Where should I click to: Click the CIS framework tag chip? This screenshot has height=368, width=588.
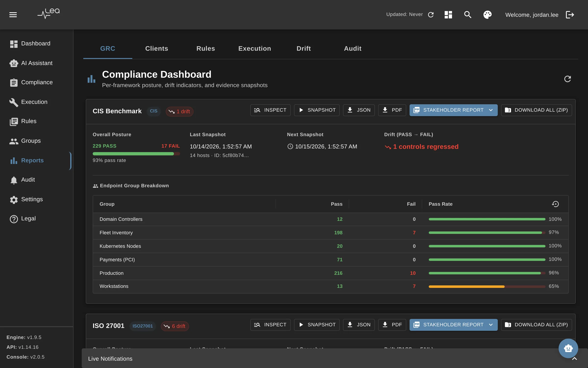154,111
